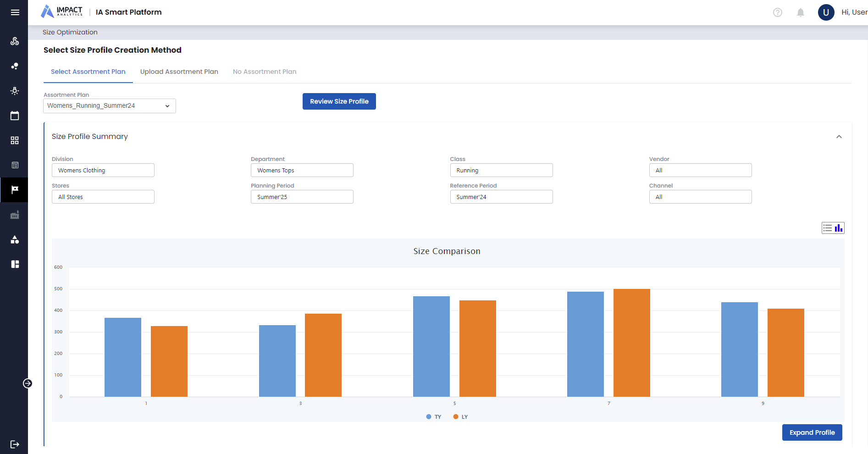The width and height of the screenshot is (868, 454).
Task: Click the IA Smart Platform title
Action: (x=129, y=12)
